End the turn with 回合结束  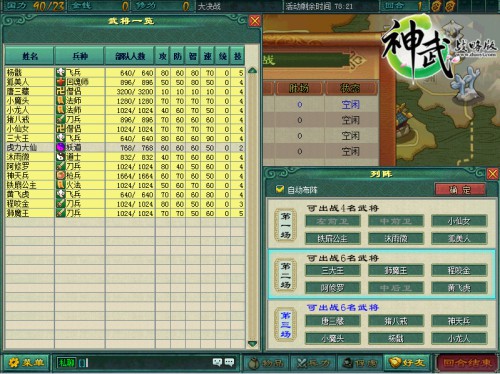(467, 363)
